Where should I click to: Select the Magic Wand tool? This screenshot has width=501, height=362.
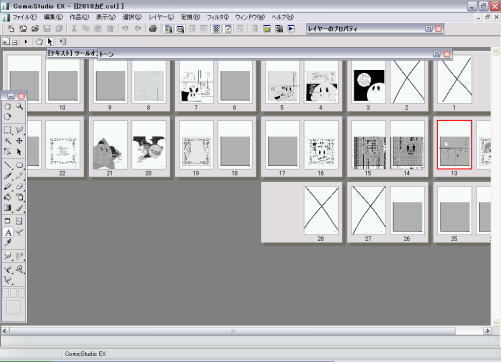coord(8,141)
